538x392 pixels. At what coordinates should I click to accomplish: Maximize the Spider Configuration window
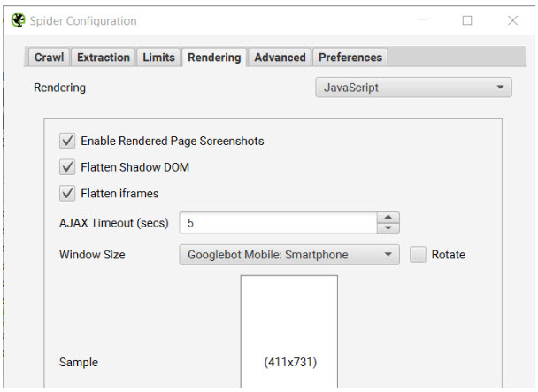click(x=467, y=20)
